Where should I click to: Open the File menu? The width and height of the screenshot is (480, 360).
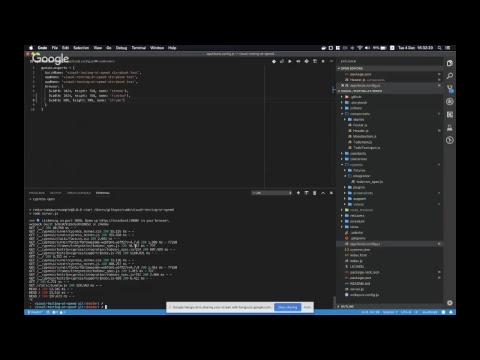coord(55,48)
